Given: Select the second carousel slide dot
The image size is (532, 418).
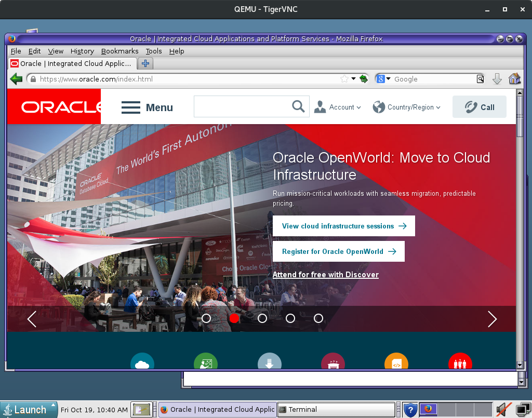Looking at the screenshot, I should point(234,318).
